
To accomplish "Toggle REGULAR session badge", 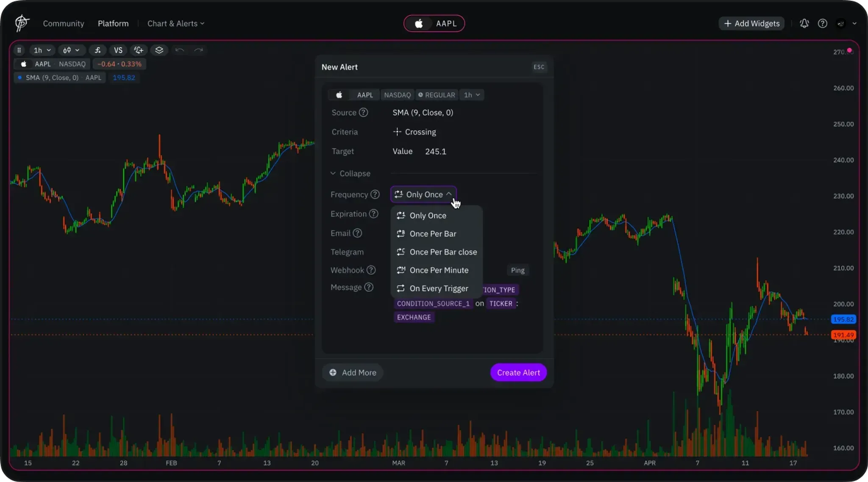I will pos(437,95).
